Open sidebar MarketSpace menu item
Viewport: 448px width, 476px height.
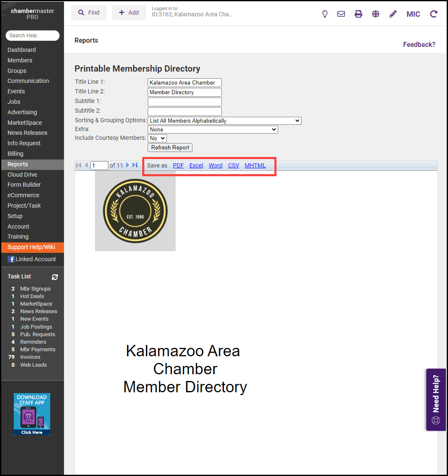(25, 123)
